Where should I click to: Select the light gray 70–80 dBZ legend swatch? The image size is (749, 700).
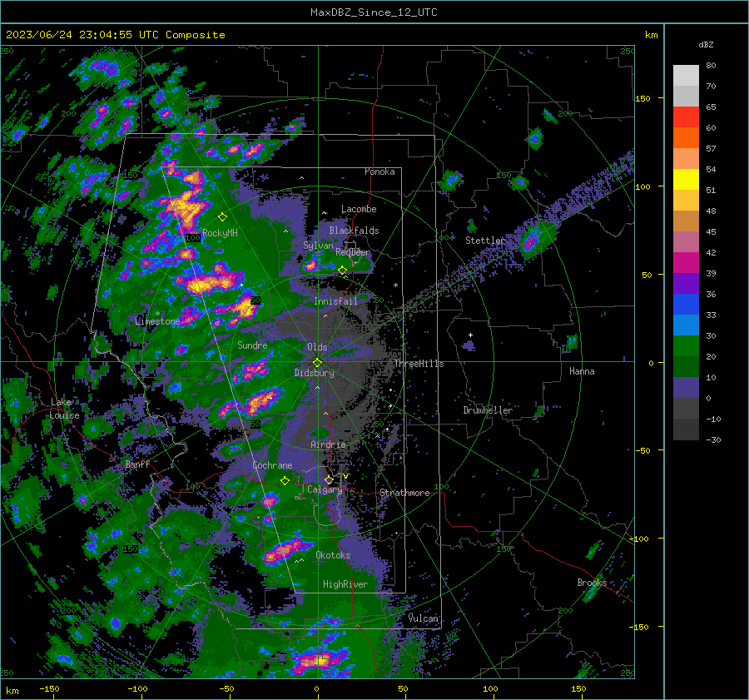[686, 76]
